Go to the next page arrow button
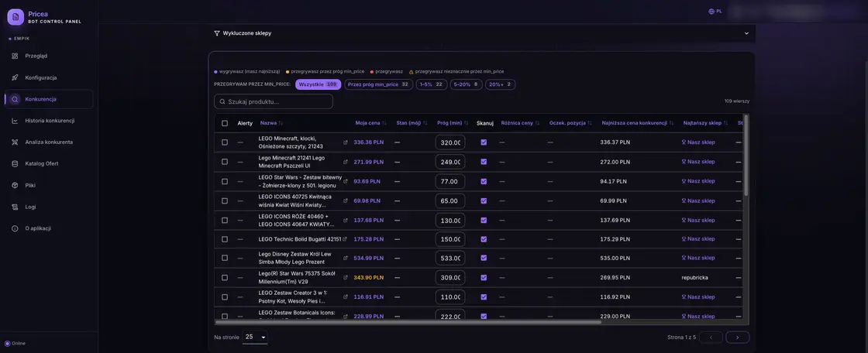 coord(737,338)
